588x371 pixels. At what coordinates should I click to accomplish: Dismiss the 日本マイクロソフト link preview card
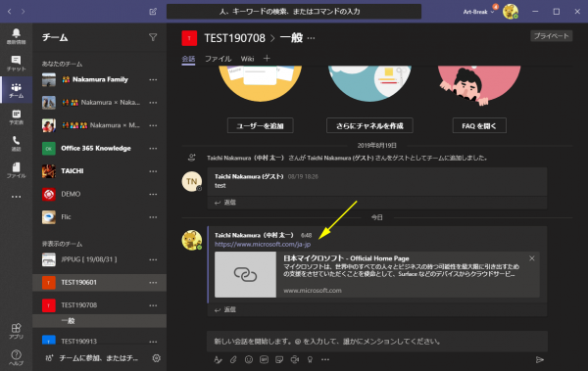click(532, 258)
